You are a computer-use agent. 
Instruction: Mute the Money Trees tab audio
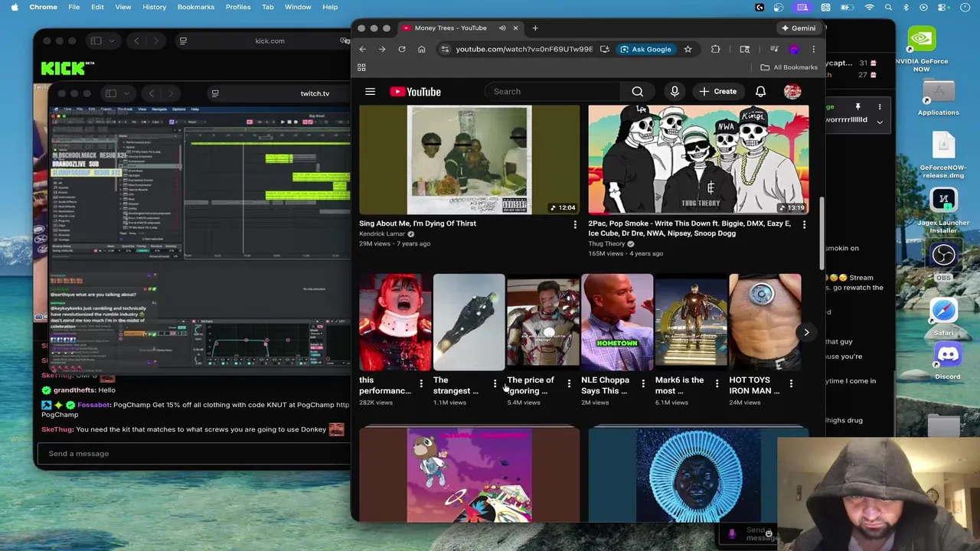pyautogui.click(x=502, y=28)
